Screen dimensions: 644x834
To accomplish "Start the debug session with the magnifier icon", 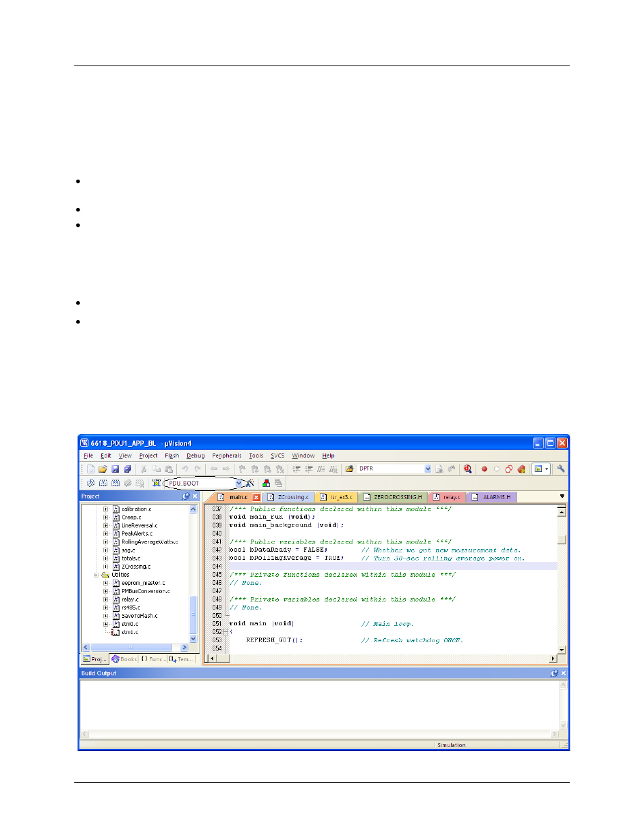I will [x=467, y=469].
